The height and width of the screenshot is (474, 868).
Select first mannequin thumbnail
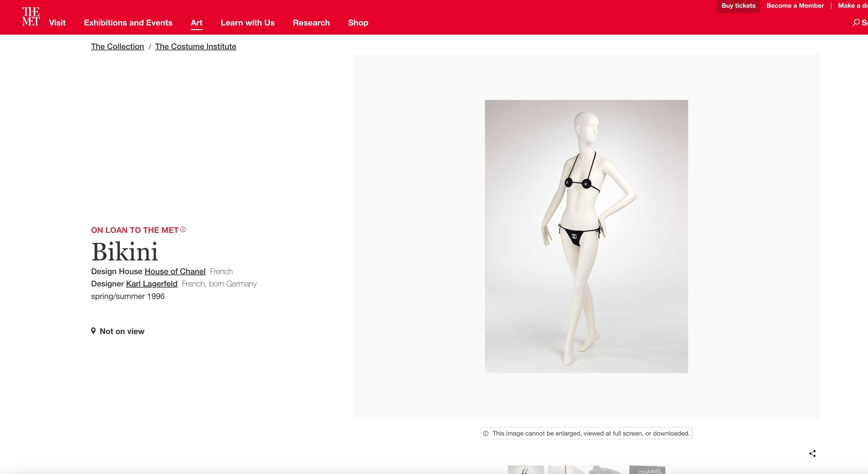[526, 470]
